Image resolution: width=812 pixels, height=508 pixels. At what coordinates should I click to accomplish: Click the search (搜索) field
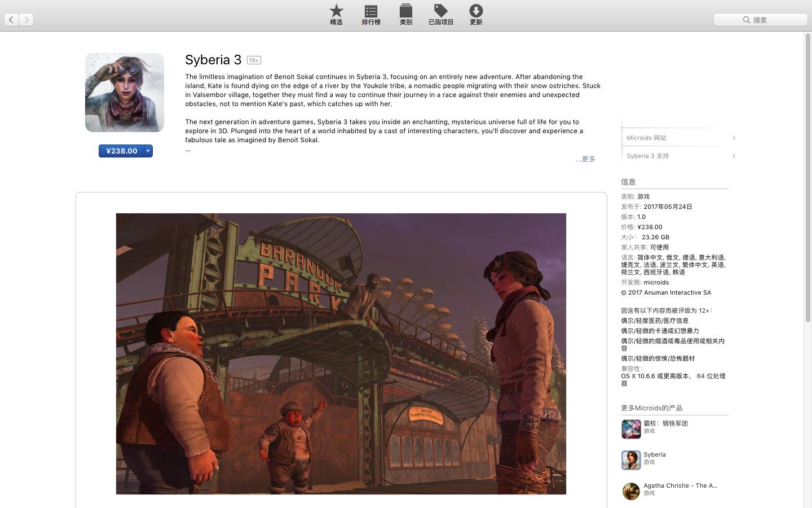(x=760, y=20)
